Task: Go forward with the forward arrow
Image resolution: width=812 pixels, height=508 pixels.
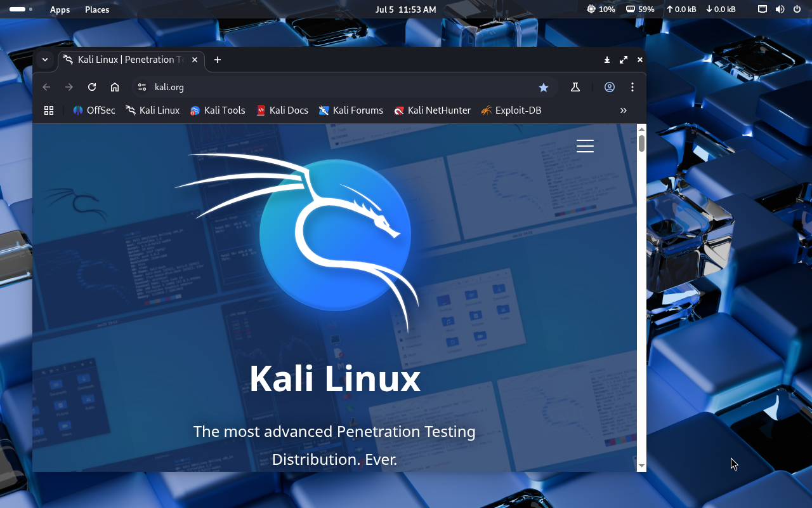Action: (69, 87)
